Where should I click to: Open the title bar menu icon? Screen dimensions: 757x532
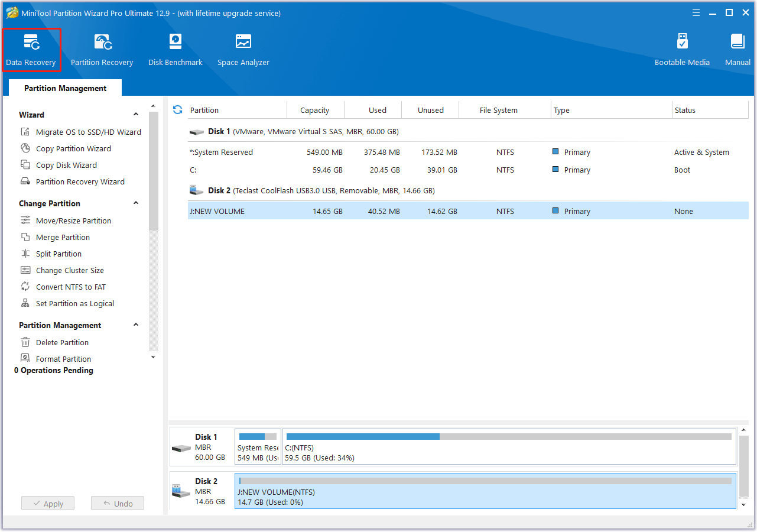coord(696,13)
